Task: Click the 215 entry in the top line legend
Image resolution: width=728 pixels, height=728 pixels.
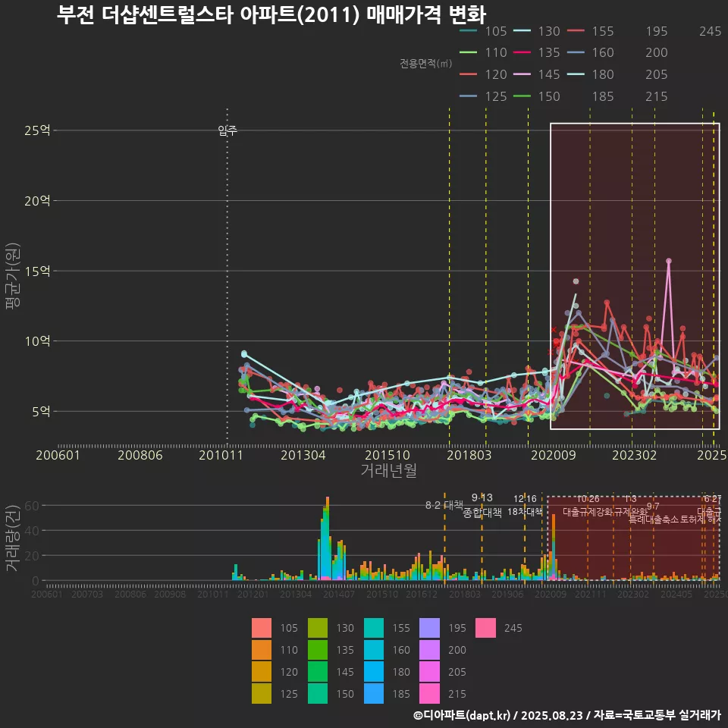Action: click(657, 96)
